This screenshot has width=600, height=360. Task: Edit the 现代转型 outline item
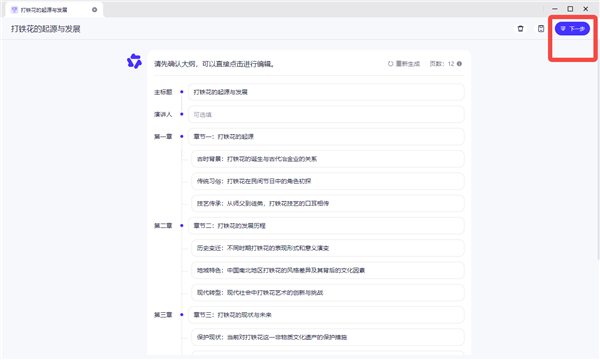tap(328, 293)
